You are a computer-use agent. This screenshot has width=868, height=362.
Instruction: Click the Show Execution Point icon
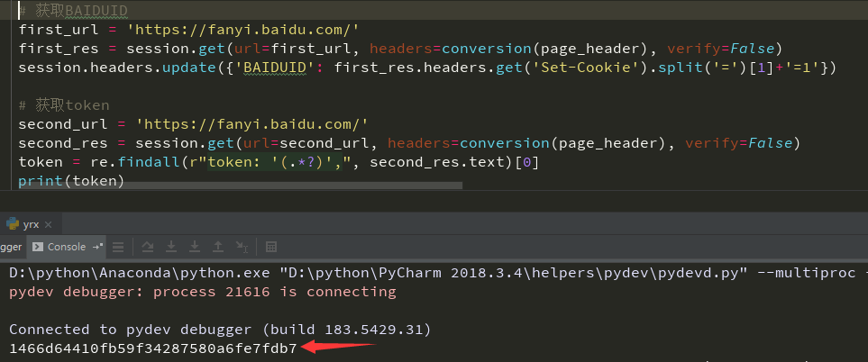pyautogui.click(x=118, y=247)
